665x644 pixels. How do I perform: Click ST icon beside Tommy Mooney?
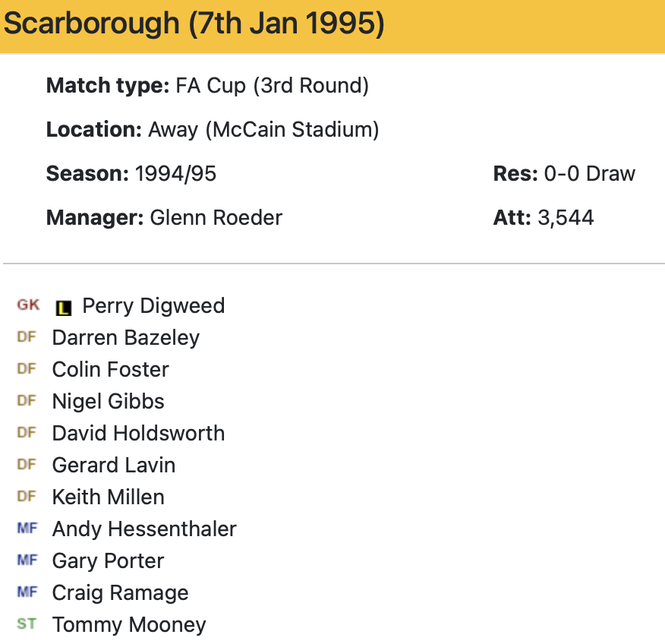(x=27, y=624)
